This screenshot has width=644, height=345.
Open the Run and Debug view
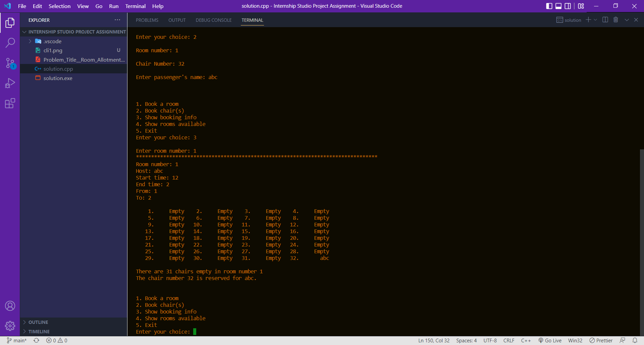(10, 83)
